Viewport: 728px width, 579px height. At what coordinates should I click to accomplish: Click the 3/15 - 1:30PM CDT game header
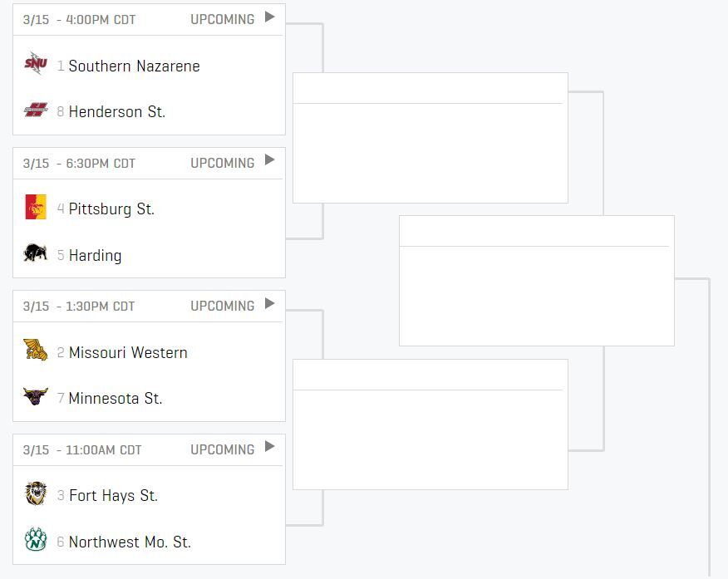79,306
